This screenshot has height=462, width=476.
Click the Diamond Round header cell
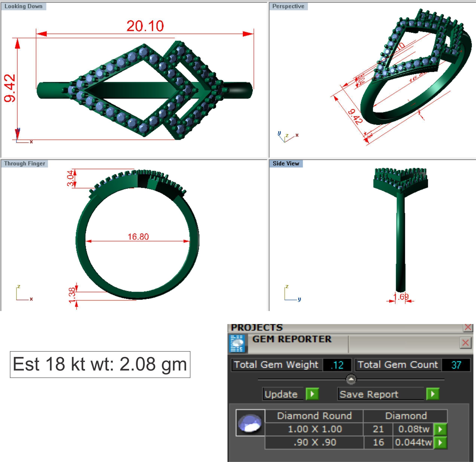[315, 416]
